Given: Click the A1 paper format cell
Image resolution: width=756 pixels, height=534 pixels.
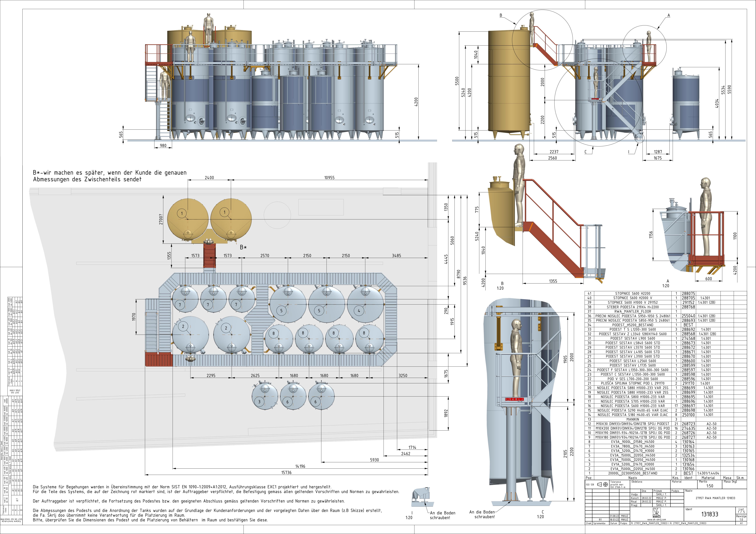Looking at the screenshot, I should (x=741, y=523).
